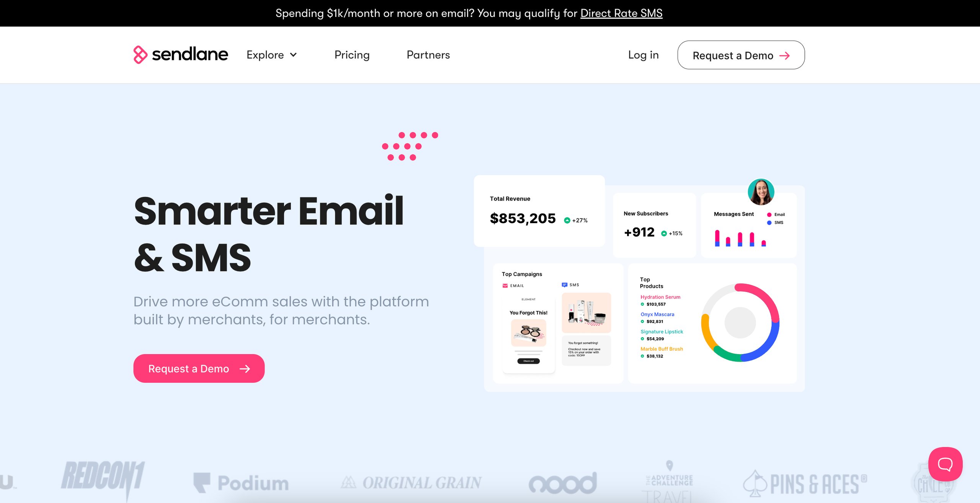Expand the Explore navigation dropdown
980x503 pixels.
[x=271, y=54]
